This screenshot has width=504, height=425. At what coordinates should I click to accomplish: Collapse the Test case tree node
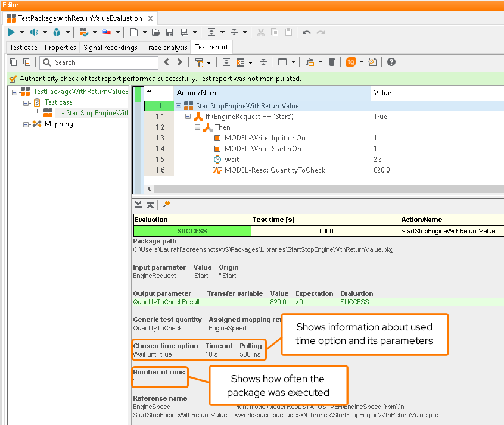[x=26, y=103]
